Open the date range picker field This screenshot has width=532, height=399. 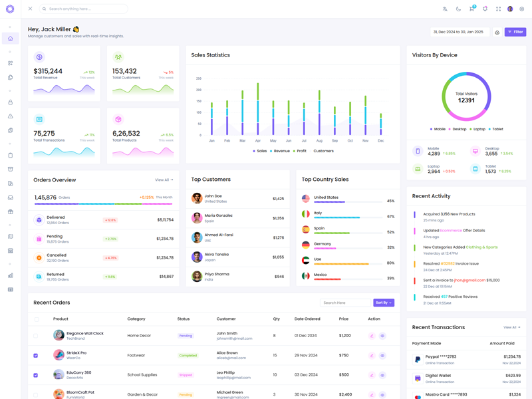click(460, 32)
